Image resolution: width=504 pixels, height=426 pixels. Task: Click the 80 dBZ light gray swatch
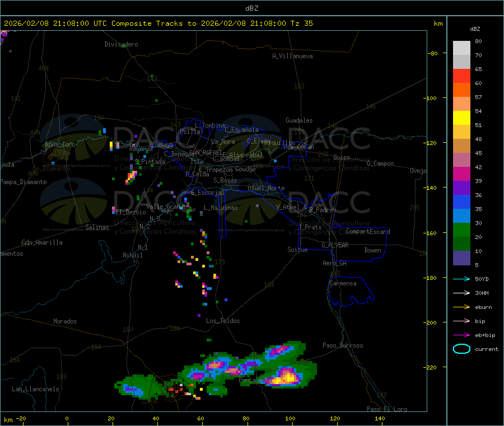(461, 48)
